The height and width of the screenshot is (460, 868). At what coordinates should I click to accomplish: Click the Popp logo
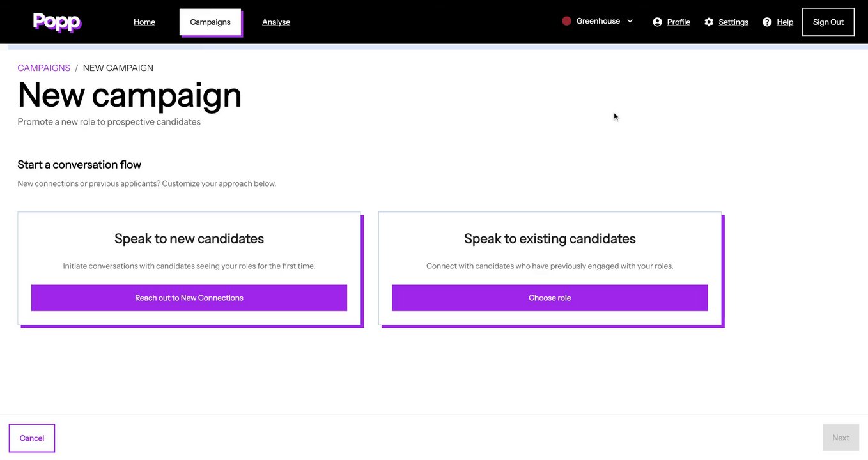(x=57, y=22)
